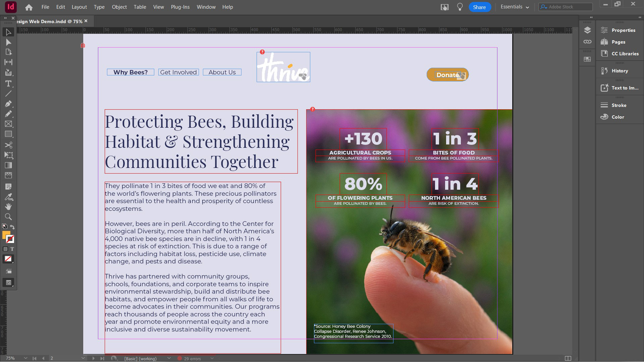Toggle the screen mode button

pos(8,283)
